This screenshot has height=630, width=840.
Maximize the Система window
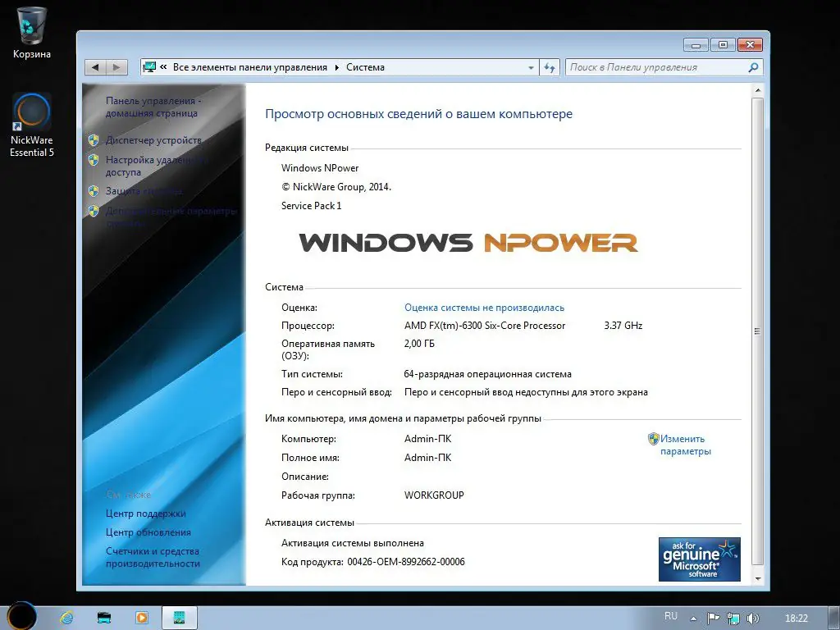(723, 44)
